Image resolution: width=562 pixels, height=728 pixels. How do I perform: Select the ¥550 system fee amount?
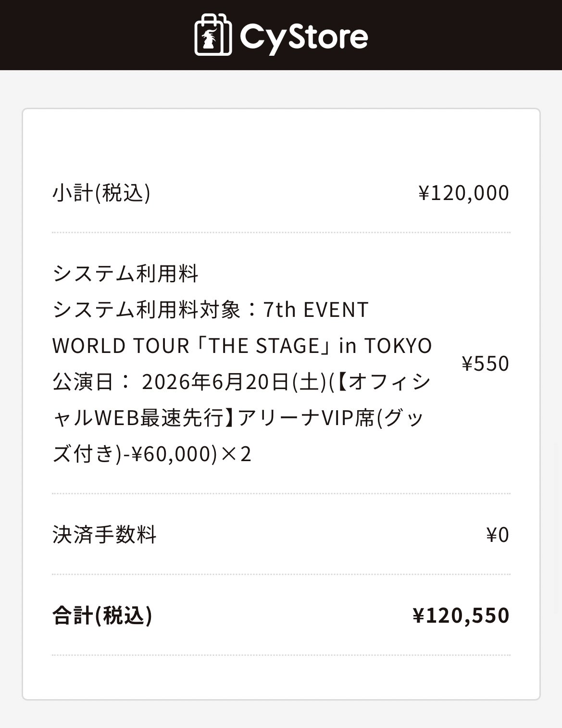[x=485, y=364]
